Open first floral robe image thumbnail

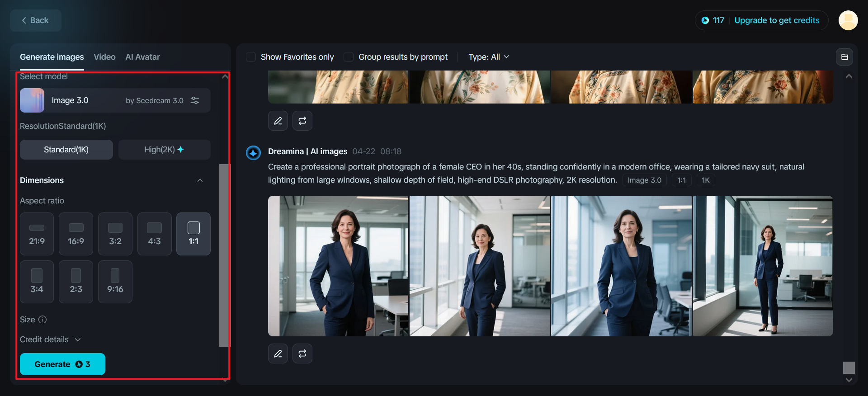(x=338, y=87)
